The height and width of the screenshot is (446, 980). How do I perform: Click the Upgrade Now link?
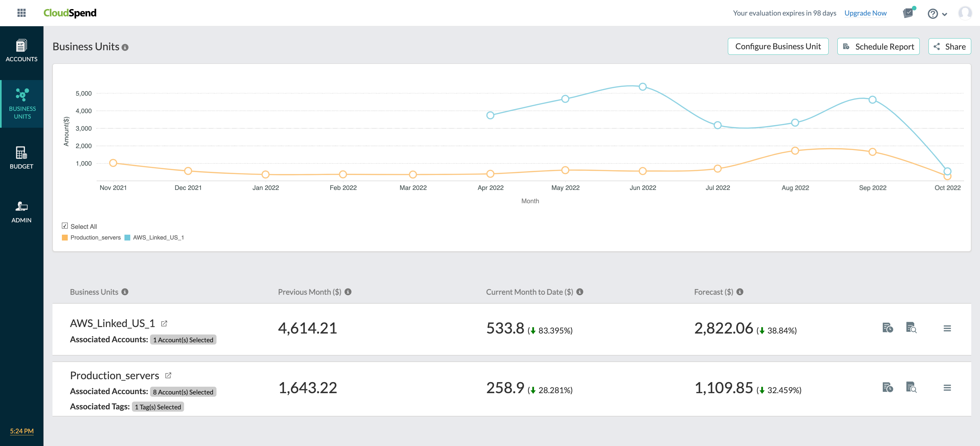[866, 13]
